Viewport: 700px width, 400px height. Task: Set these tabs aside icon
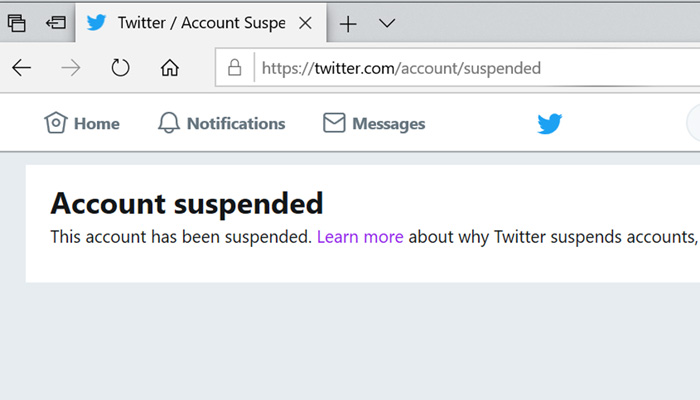point(56,22)
